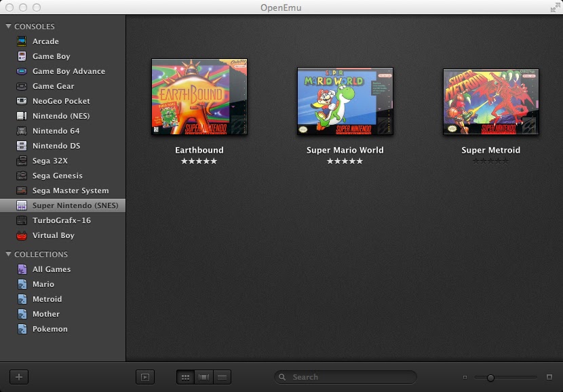Choose TurboGrafx-16 label in sidebar
The image size is (563, 392).
[62, 220]
